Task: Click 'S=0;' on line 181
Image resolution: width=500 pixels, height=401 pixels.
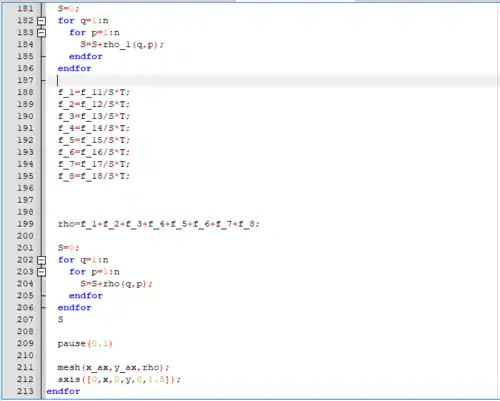Action: click(68, 9)
